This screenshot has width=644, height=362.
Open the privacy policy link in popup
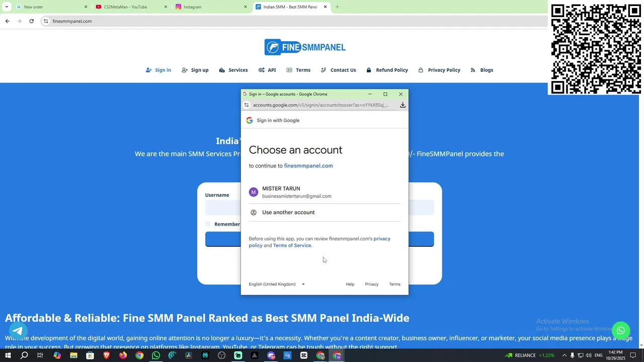381,239
